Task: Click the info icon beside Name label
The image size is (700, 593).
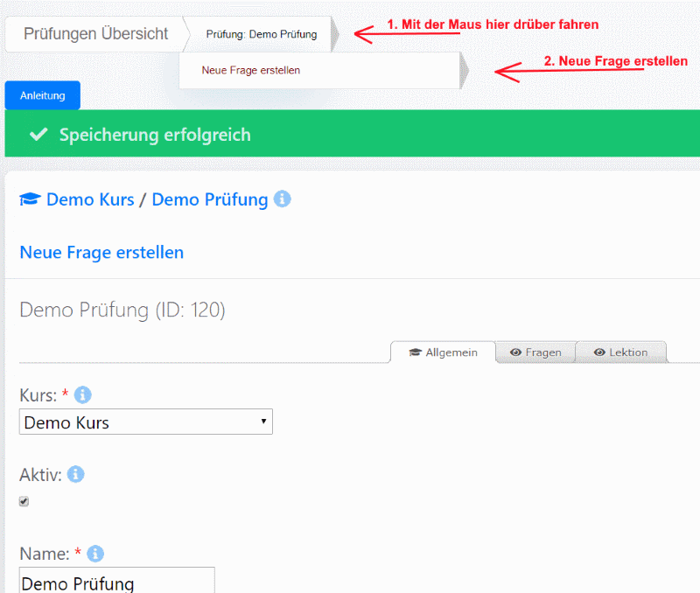Action: [95, 554]
